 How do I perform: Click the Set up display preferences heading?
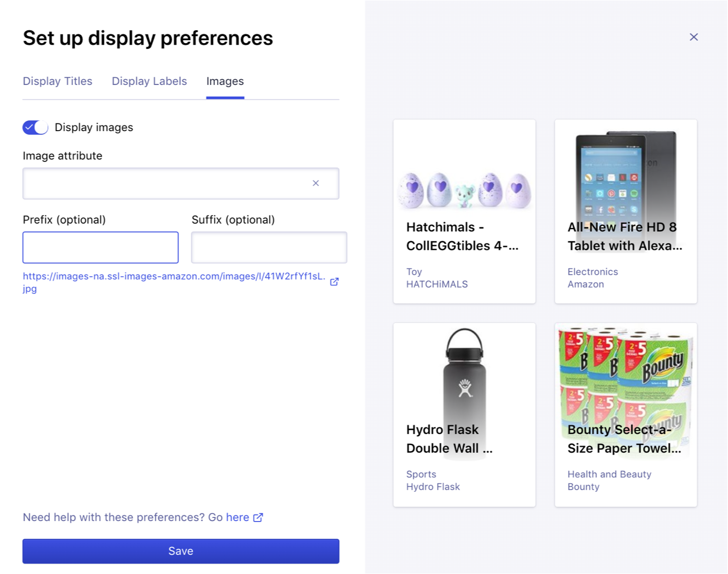click(148, 38)
